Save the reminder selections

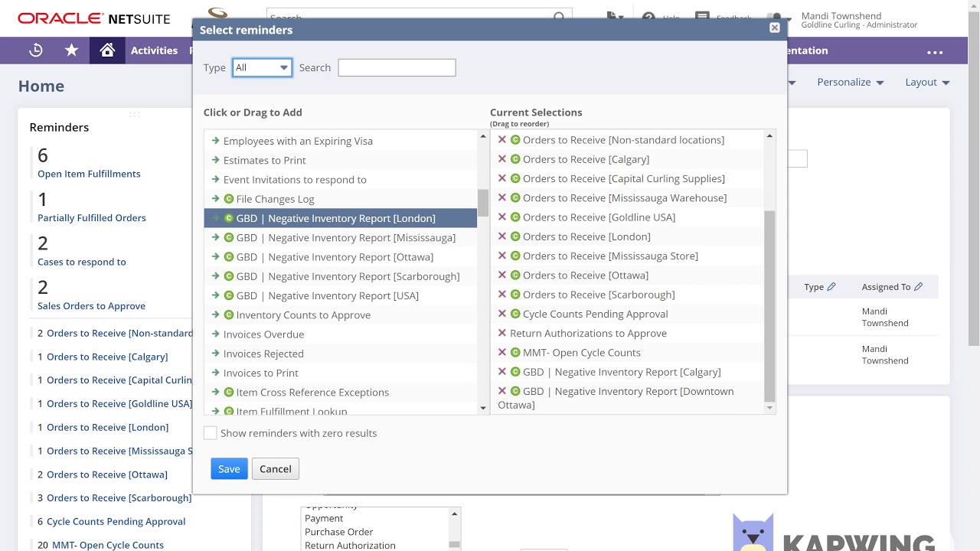[229, 469]
